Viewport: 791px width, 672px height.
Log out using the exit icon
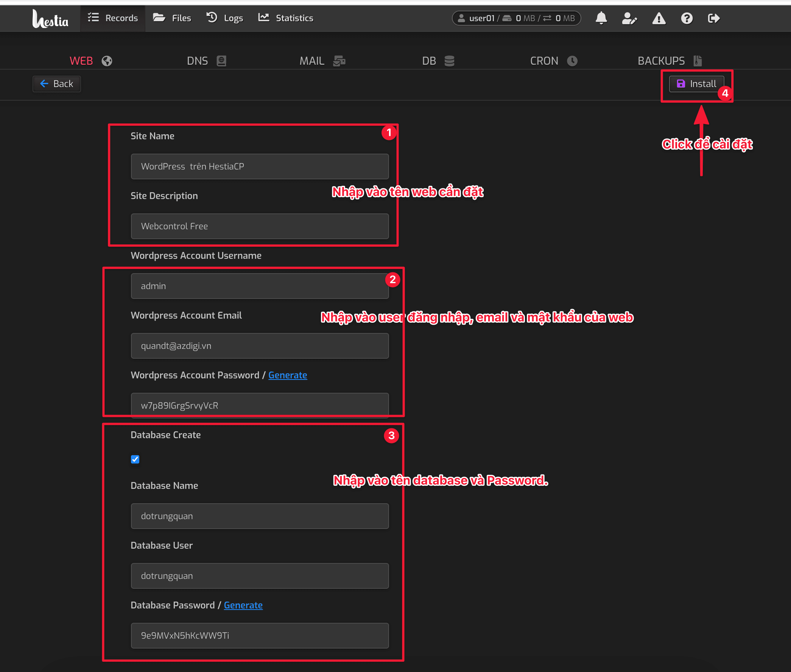713,18
